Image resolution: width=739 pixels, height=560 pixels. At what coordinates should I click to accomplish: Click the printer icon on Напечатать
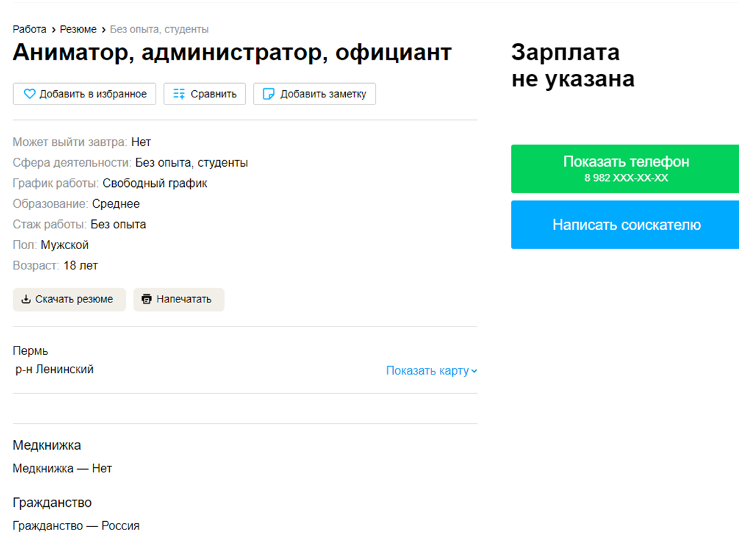point(147,299)
